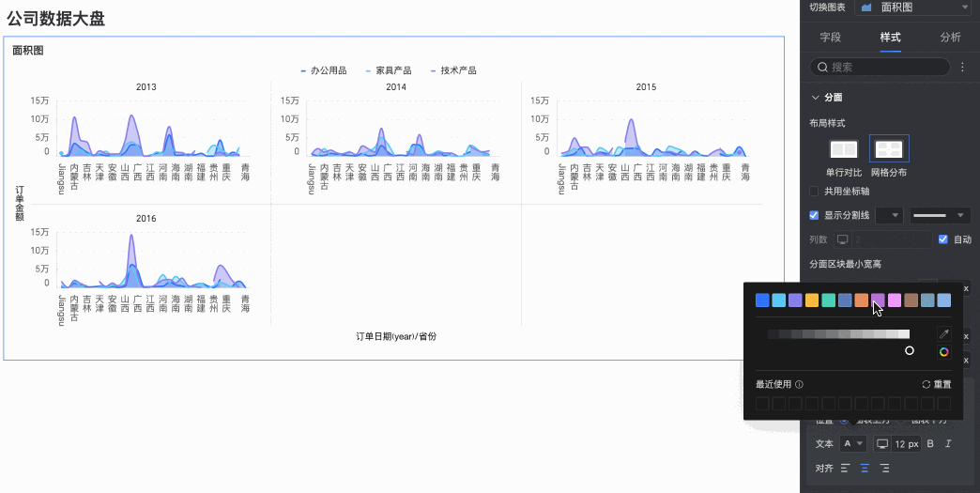The image size is (980, 493).
Task: Choose the yellow-orange color swatch
Action: 812,300
